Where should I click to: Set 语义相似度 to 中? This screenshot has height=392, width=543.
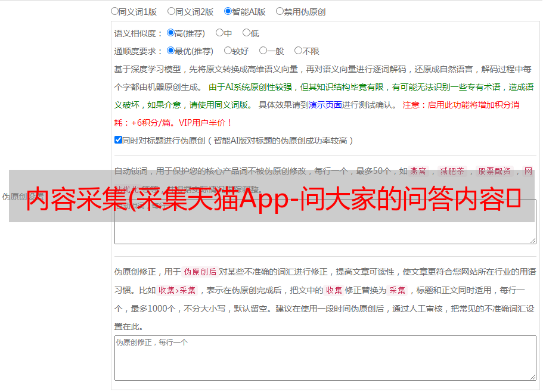[x=219, y=33]
